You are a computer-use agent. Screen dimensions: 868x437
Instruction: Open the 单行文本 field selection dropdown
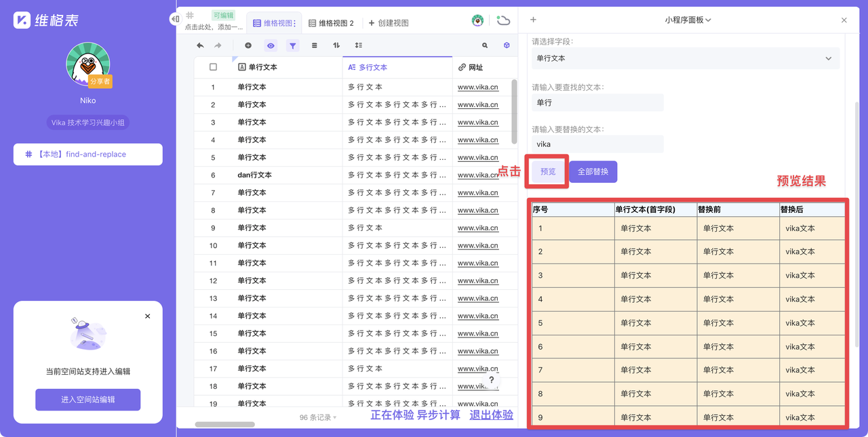(x=684, y=58)
